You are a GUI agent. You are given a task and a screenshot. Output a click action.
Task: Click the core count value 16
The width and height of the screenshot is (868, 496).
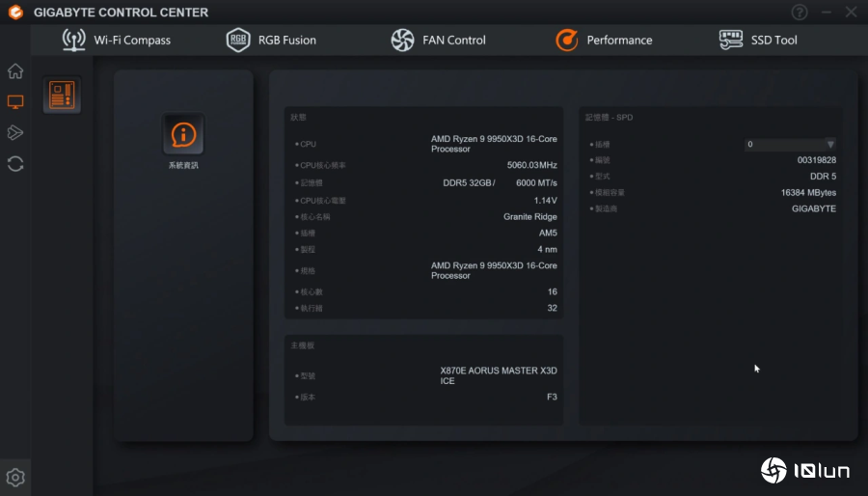(x=553, y=291)
